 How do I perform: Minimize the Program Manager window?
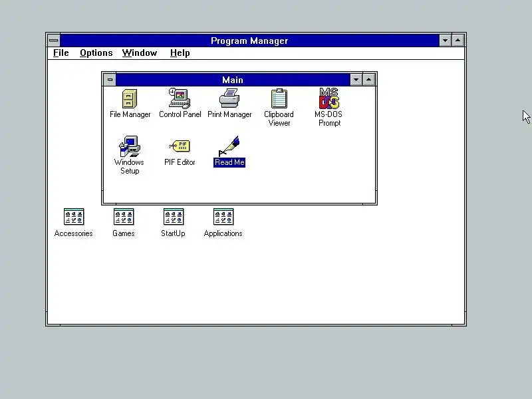click(x=445, y=41)
